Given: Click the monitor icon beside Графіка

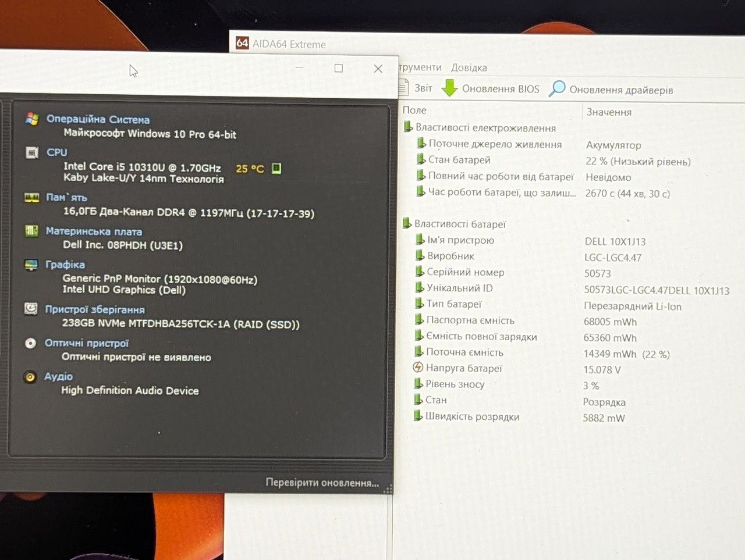Looking at the screenshot, I should click(x=31, y=265).
